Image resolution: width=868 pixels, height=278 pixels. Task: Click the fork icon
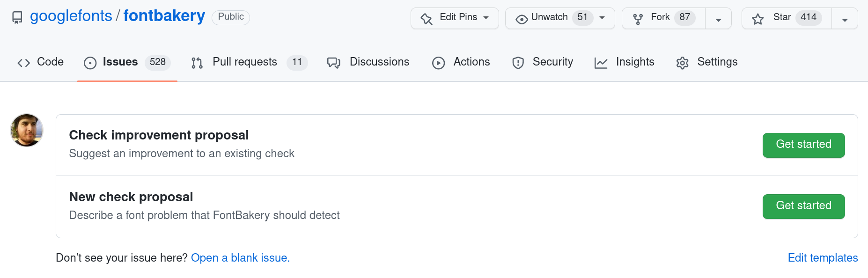coord(638,19)
